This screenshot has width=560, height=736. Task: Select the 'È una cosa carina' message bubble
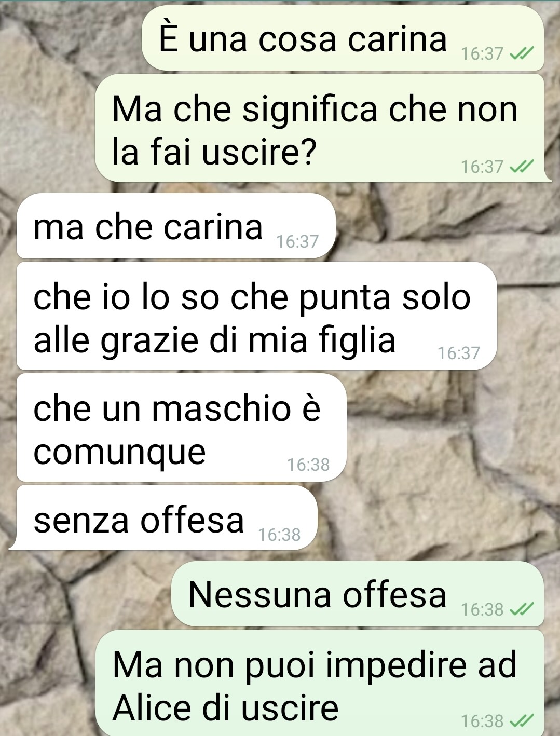pos(343,38)
